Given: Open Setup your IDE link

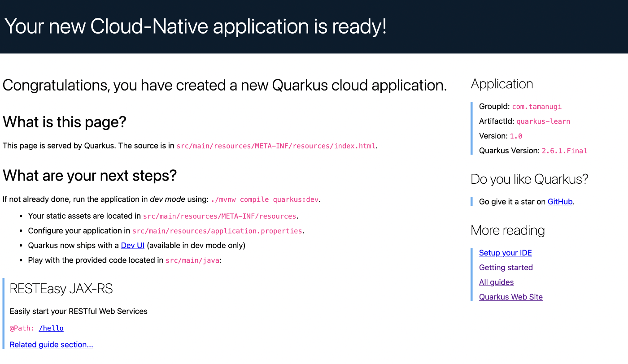Looking at the screenshot, I should coord(506,253).
